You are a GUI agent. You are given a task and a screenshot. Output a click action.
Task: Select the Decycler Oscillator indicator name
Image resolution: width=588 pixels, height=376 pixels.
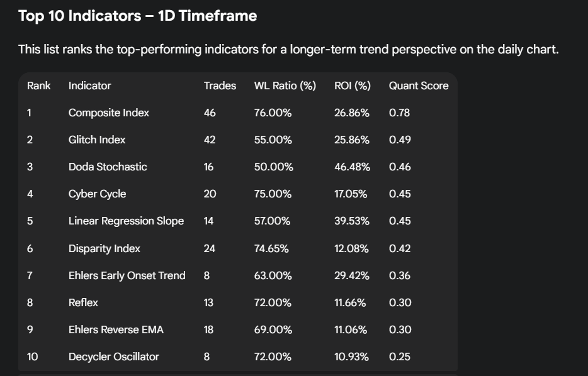point(113,357)
